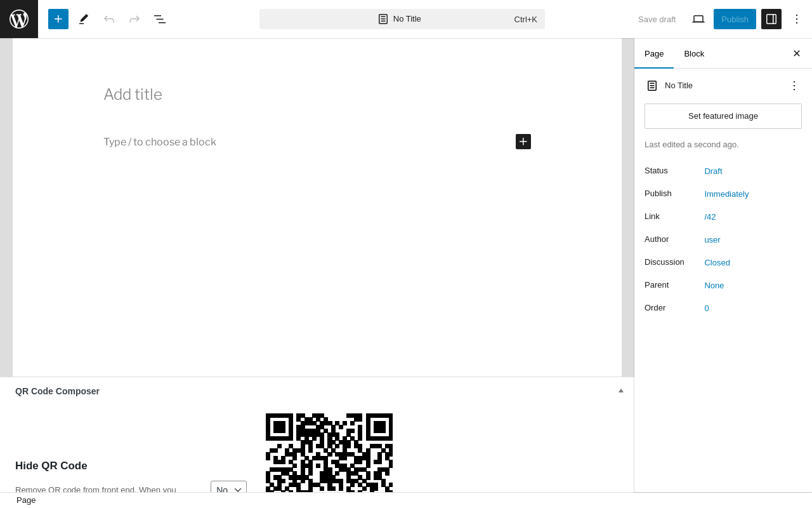The width and height of the screenshot is (812, 508).
Task: Change the Draft status
Action: pos(713,171)
